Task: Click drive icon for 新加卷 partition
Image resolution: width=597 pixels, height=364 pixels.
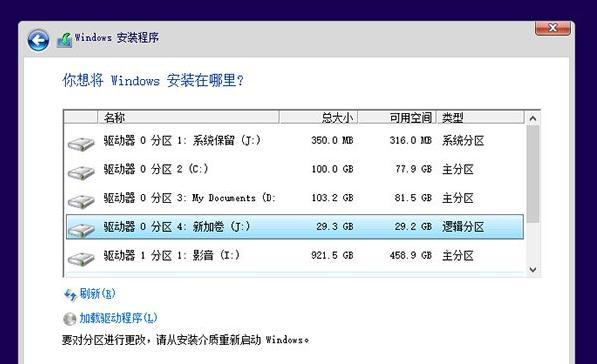Action: click(x=81, y=230)
